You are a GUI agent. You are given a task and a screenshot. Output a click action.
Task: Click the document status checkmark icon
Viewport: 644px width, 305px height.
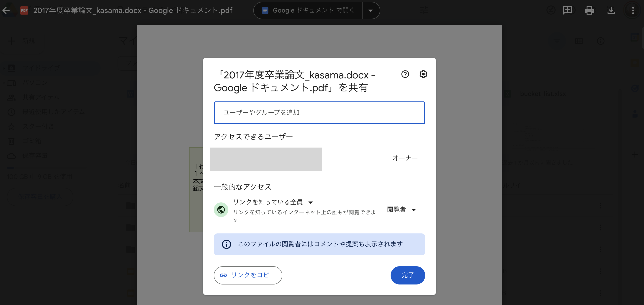[551, 10]
